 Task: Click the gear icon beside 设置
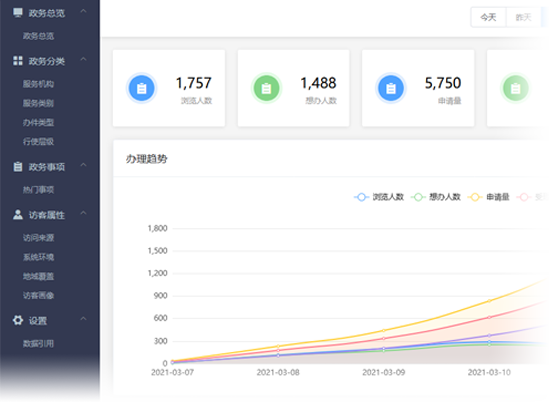(x=18, y=320)
